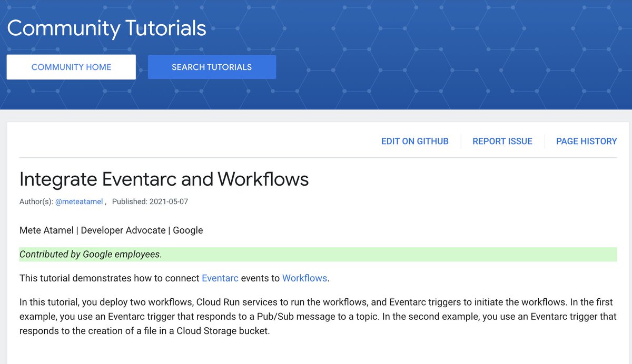Click the Contributed by Google employees banner
This screenshot has height=364, width=632.
[x=318, y=254]
